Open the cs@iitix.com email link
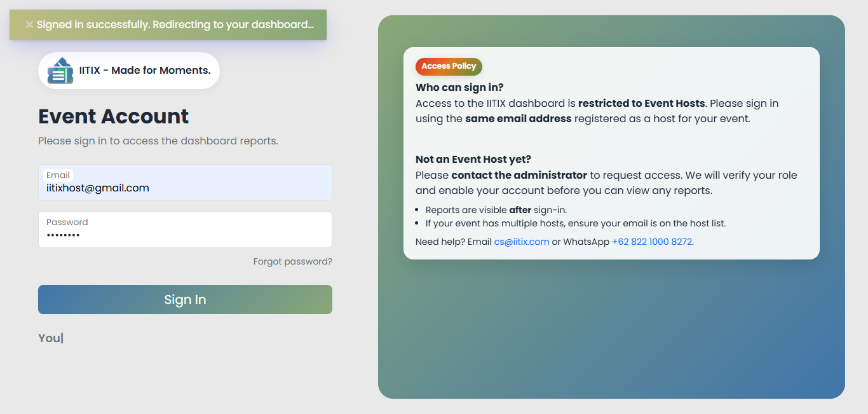The width and height of the screenshot is (868, 414). [x=521, y=242]
